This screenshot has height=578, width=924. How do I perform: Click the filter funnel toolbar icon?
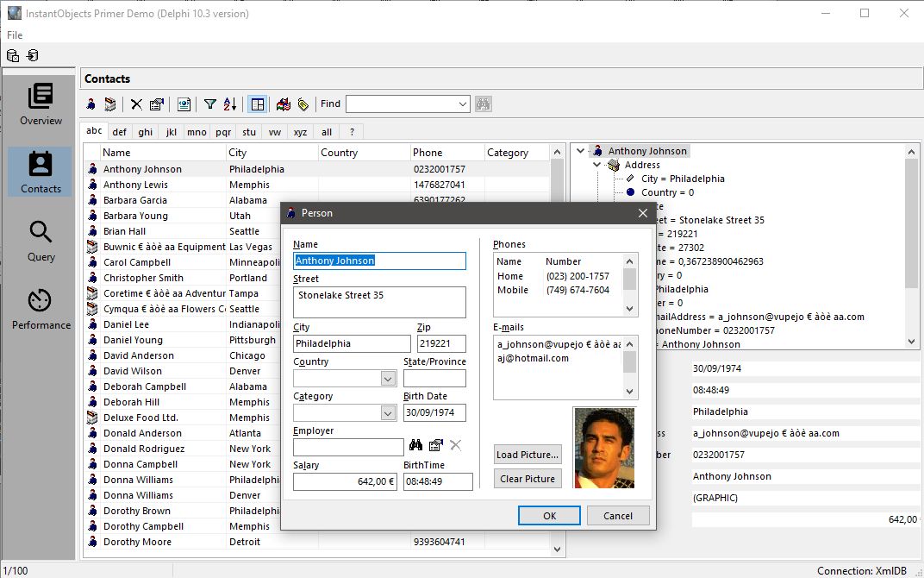pos(209,104)
